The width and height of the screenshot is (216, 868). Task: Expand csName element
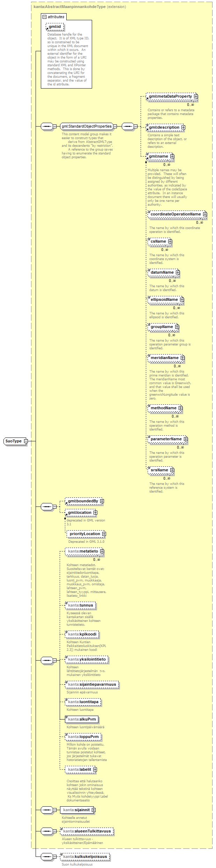pos(170,241)
